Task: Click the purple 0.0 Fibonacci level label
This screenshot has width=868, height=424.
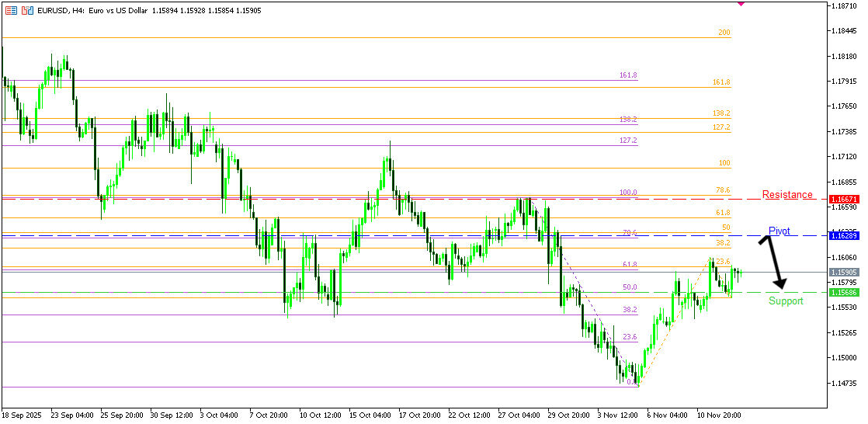Action: [x=632, y=382]
